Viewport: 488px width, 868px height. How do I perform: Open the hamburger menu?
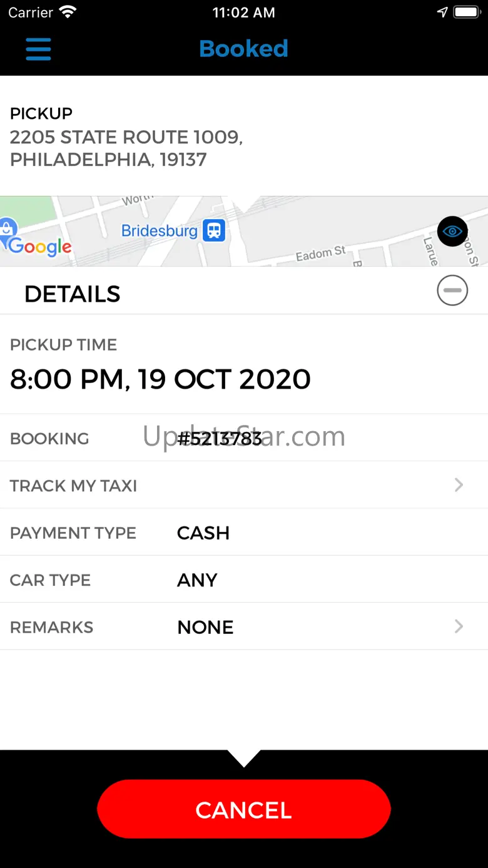tap(38, 49)
